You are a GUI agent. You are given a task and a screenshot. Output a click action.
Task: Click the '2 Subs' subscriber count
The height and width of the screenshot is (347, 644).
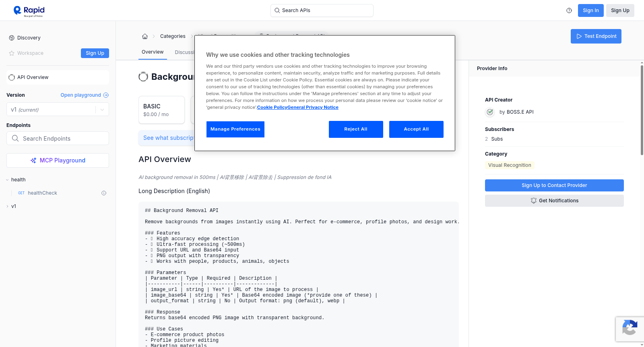[x=494, y=139]
